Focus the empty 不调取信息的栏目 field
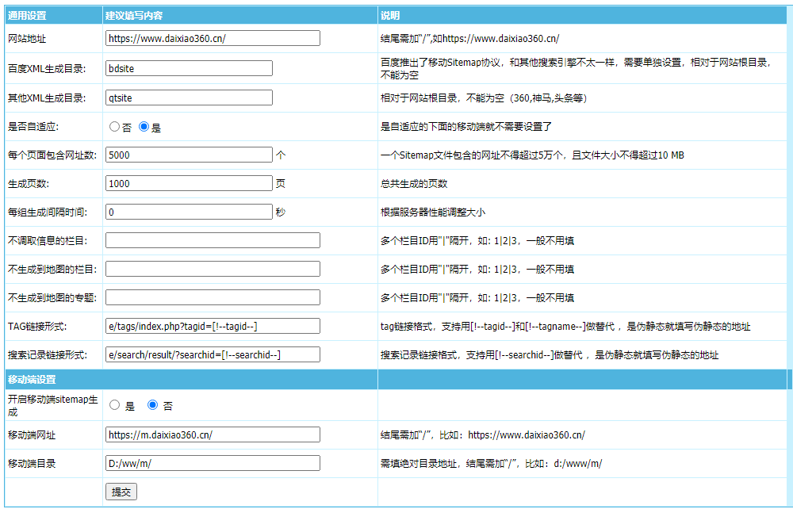This screenshot has height=532, width=793. coord(213,240)
